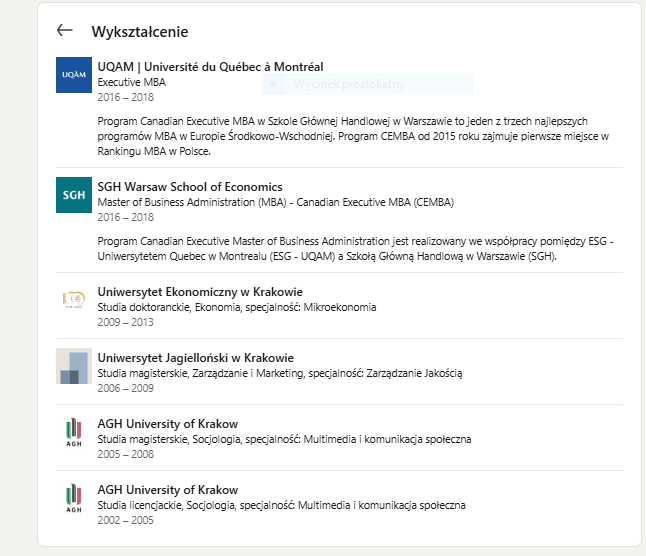Click AGH logo beside Studia magisterskie entry

74,432
